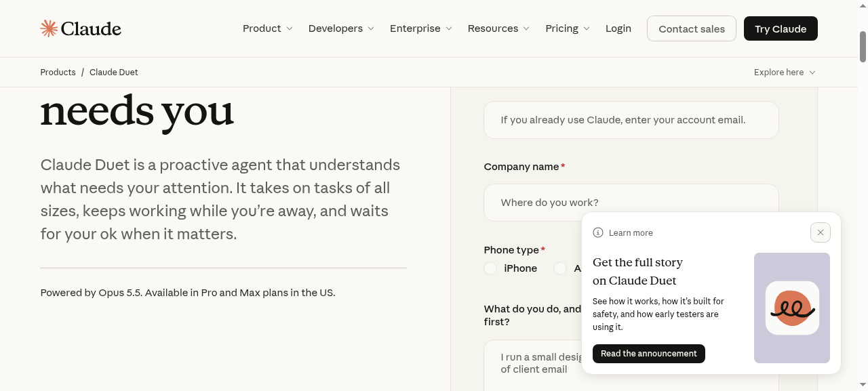868x391 pixels.
Task: Click Claude Duet breadcrumb
Action: (114, 73)
